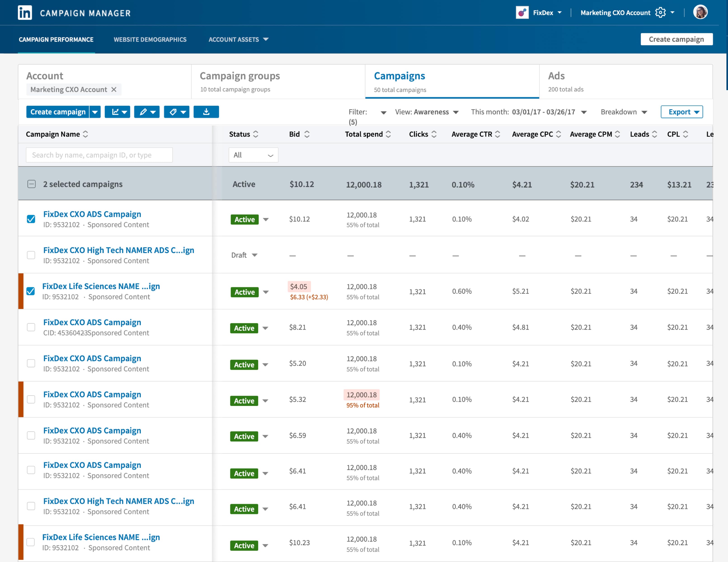Screen dimensions: 728x562
Task: Check the CID: 45360423 campaign checkbox
Action: [31, 327]
